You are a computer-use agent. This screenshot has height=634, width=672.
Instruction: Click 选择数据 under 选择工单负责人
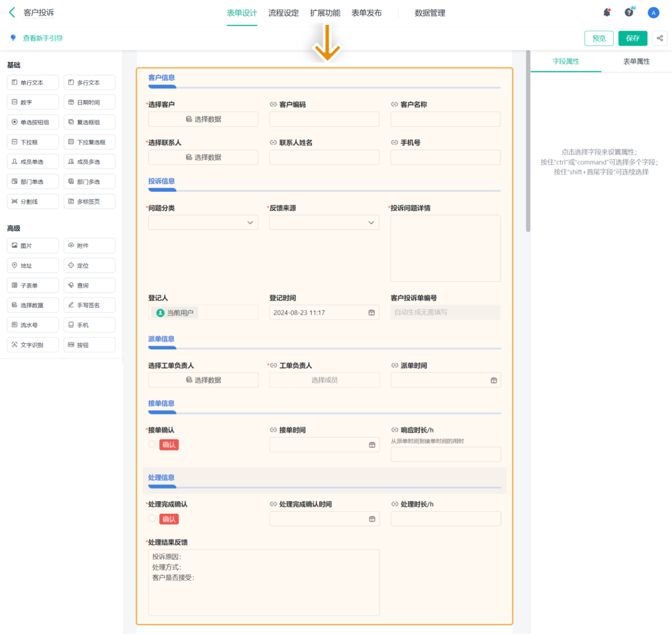tap(203, 380)
